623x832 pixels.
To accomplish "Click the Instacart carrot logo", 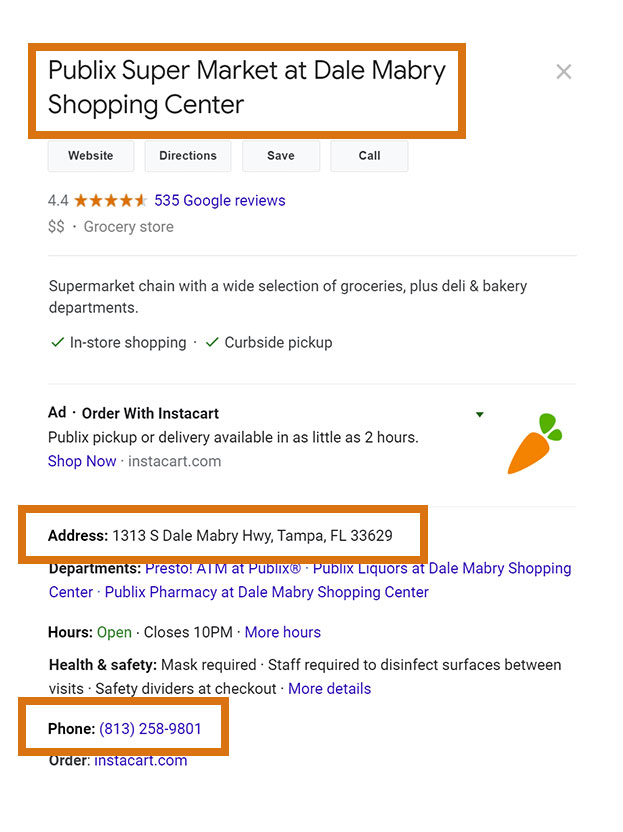I will (x=535, y=444).
